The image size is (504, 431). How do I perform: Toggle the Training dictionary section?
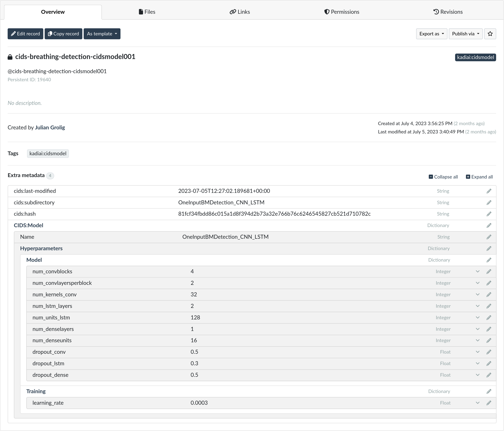pos(36,391)
